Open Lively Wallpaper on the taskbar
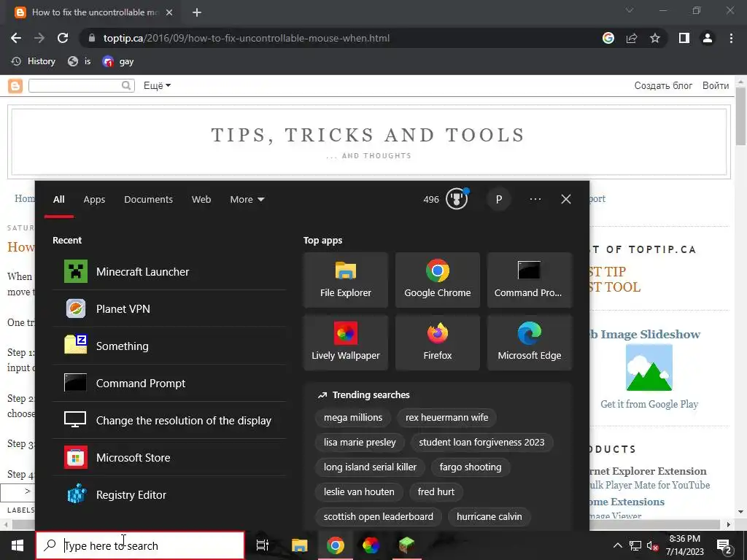747x560 pixels. point(371,545)
